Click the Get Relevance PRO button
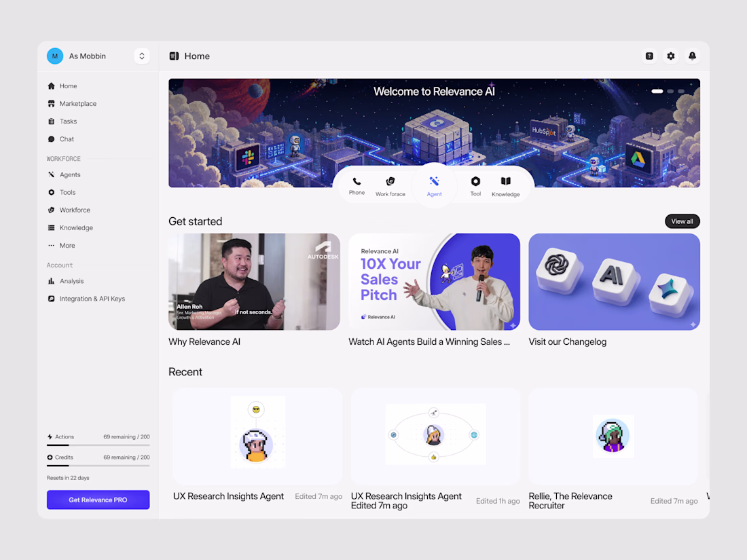 pos(98,500)
